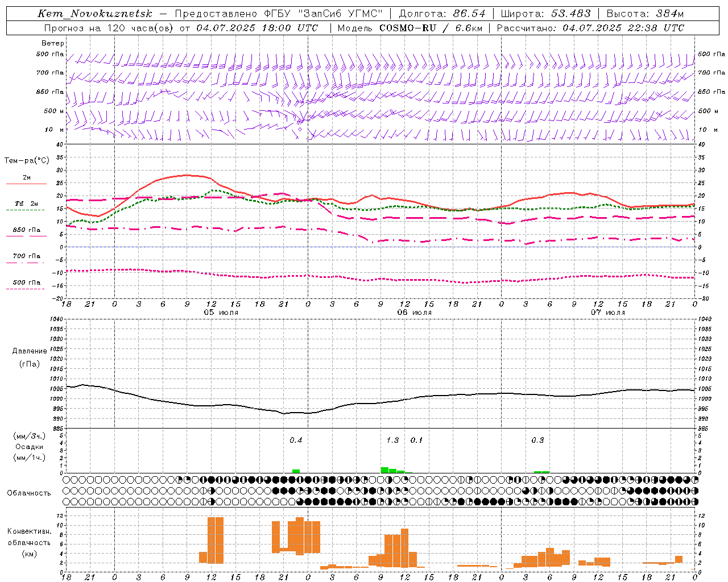The width and height of the screenshot is (728, 582).
Task: Click the 'Td 2м' dew point legend entry
Action: click(27, 203)
